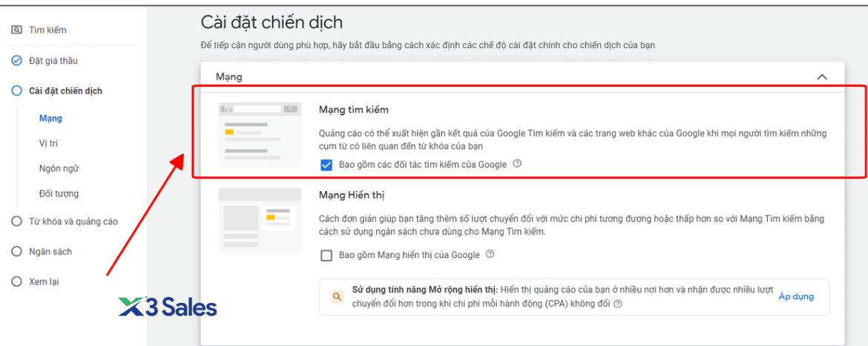Click the Mạng section header title
Viewport: 868px width, 346px height.
click(x=228, y=77)
